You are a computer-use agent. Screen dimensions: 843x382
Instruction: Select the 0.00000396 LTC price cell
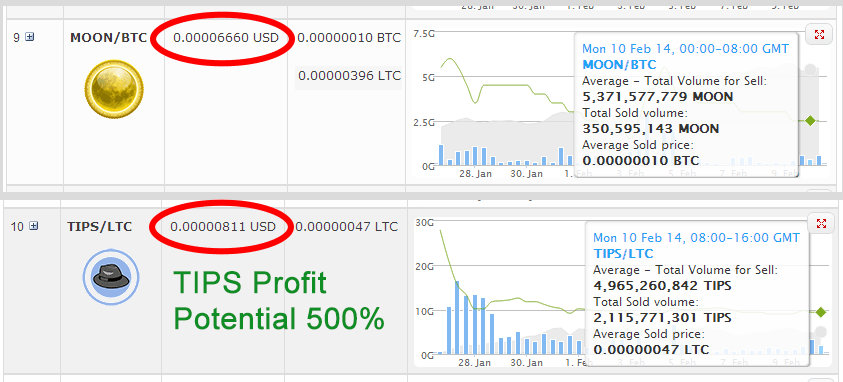pyautogui.click(x=349, y=76)
